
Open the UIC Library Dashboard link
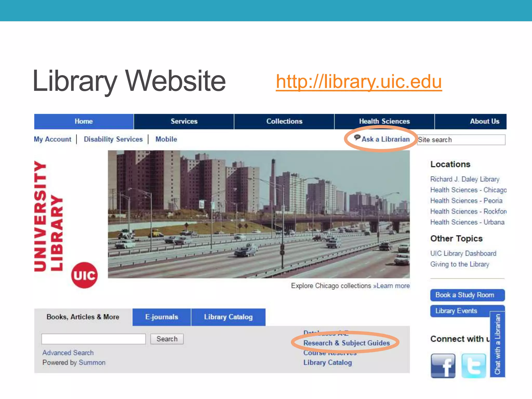coord(463,253)
